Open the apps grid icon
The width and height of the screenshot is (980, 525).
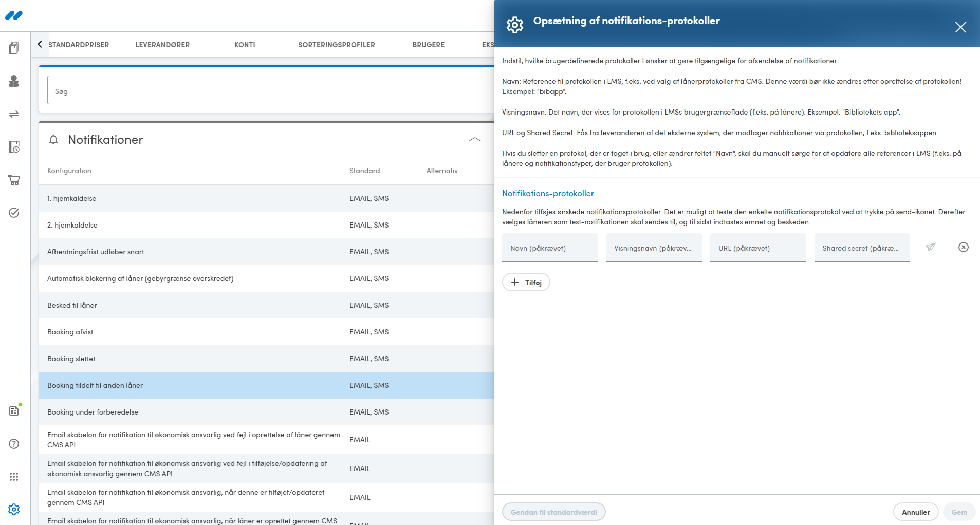14,477
